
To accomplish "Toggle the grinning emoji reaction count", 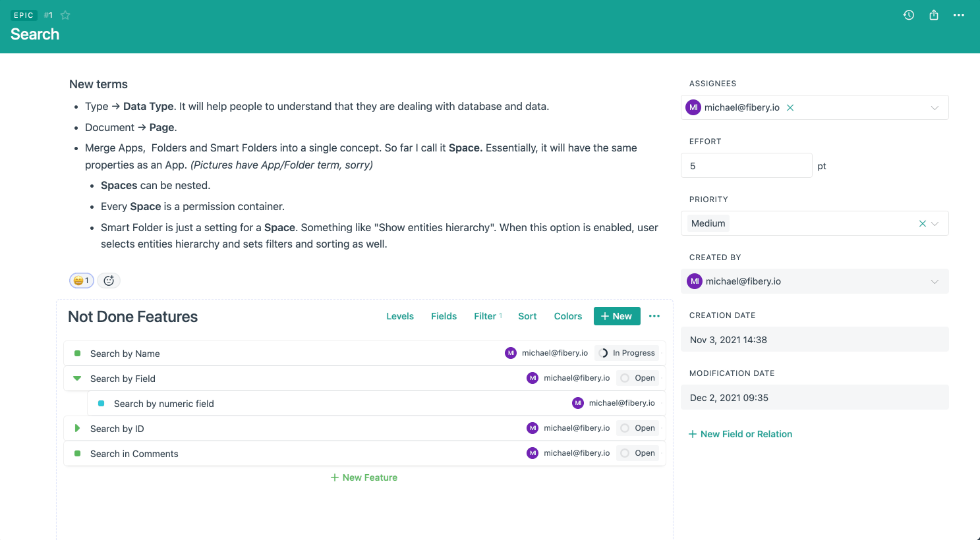I will point(82,281).
